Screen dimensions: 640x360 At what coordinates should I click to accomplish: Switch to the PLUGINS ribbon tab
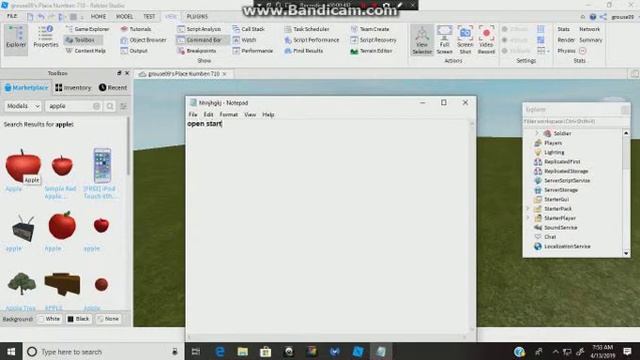pyautogui.click(x=197, y=16)
